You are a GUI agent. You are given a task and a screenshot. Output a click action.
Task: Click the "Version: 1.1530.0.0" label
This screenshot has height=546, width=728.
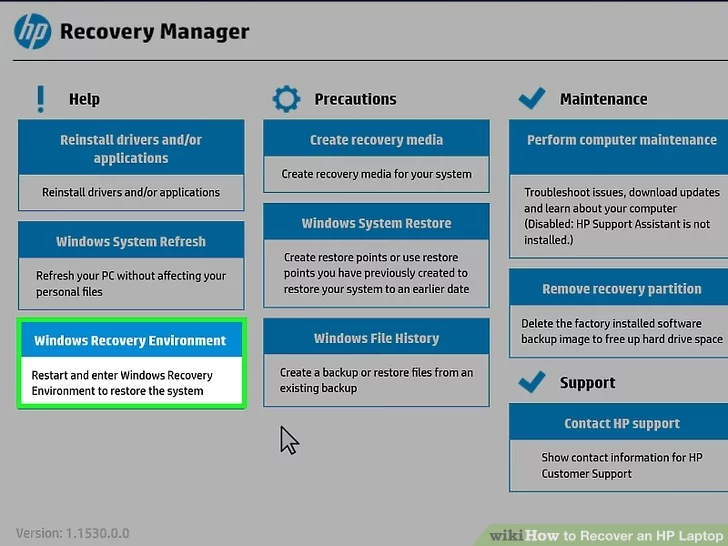[x=72, y=533]
